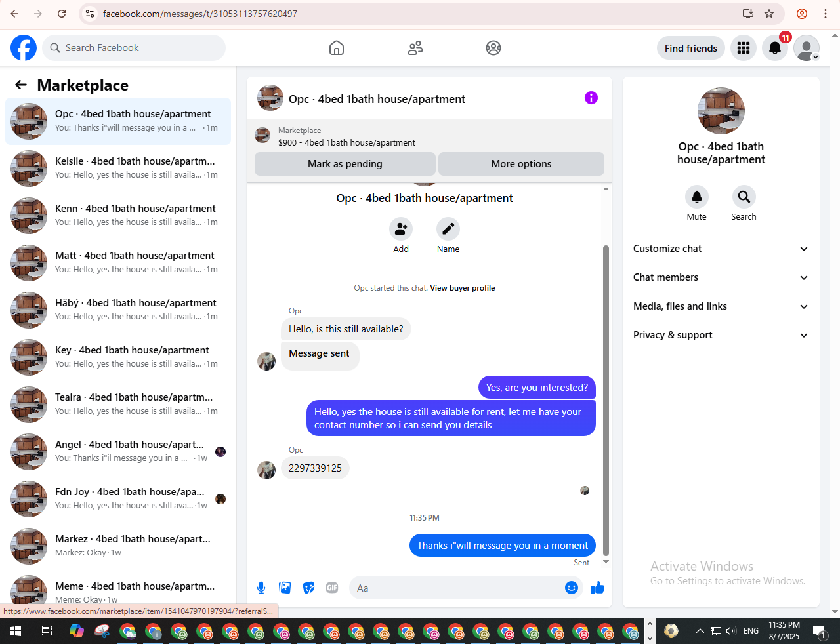Expand Customize chat section
Viewport: 840px width, 644px height.
coord(721,249)
